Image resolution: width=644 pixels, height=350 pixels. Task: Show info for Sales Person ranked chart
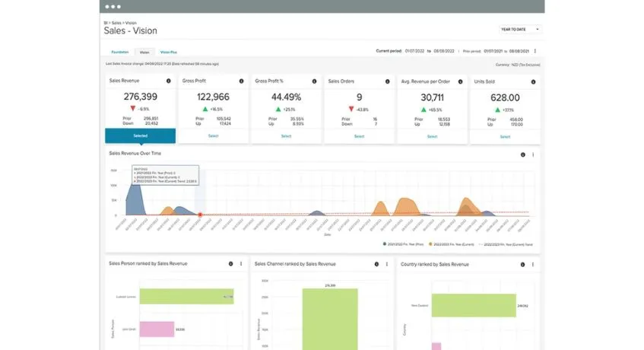[x=231, y=264]
